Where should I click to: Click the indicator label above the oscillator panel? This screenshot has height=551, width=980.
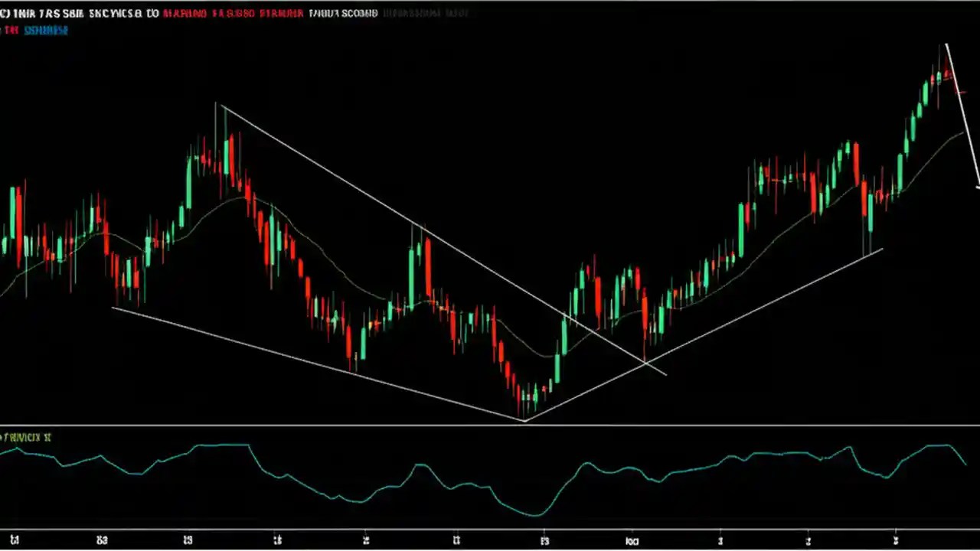pos(27,438)
